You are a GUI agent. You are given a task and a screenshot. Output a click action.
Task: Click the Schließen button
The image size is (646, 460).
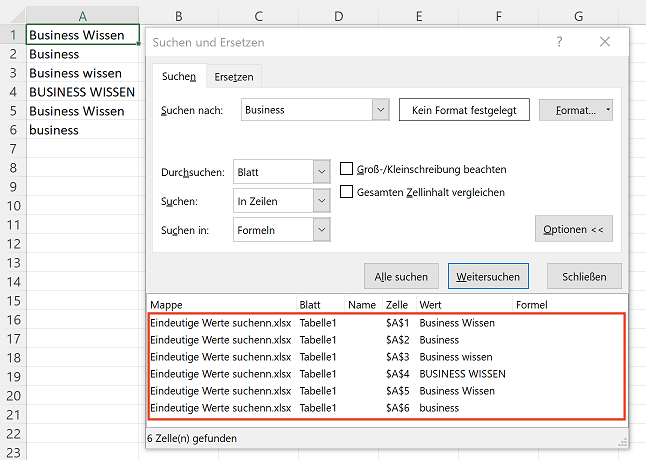(x=584, y=276)
